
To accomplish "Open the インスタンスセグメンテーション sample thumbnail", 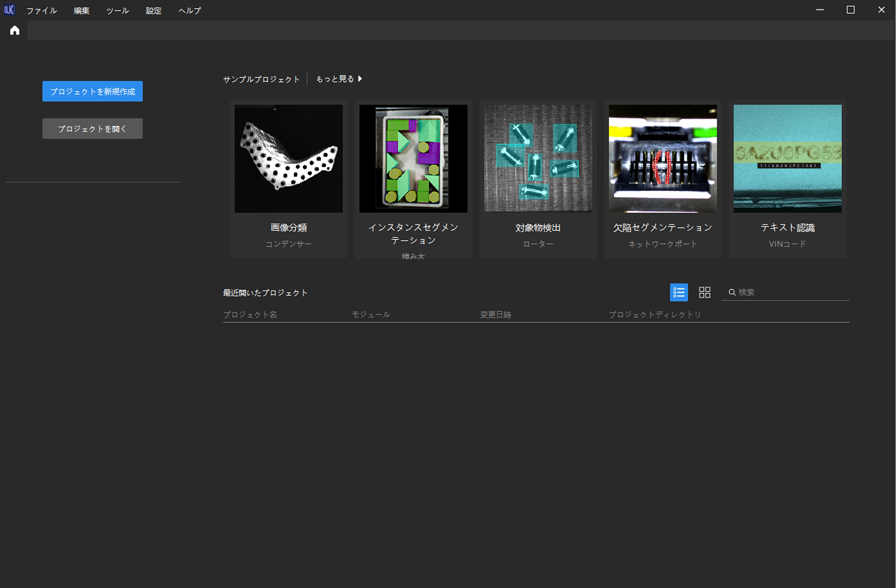I will (x=413, y=159).
